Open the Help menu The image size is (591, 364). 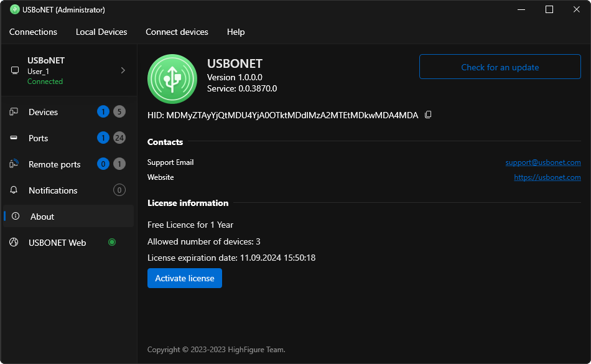point(236,32)
